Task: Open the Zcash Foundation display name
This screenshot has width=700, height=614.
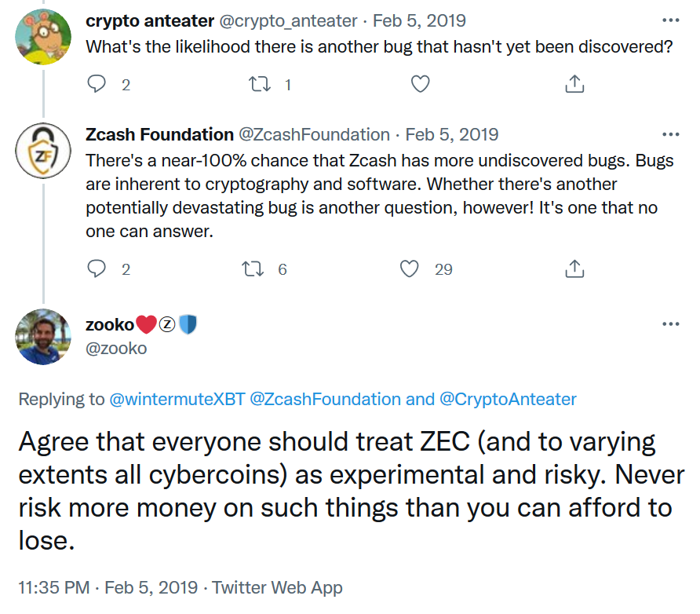Action: pos(159,134)
